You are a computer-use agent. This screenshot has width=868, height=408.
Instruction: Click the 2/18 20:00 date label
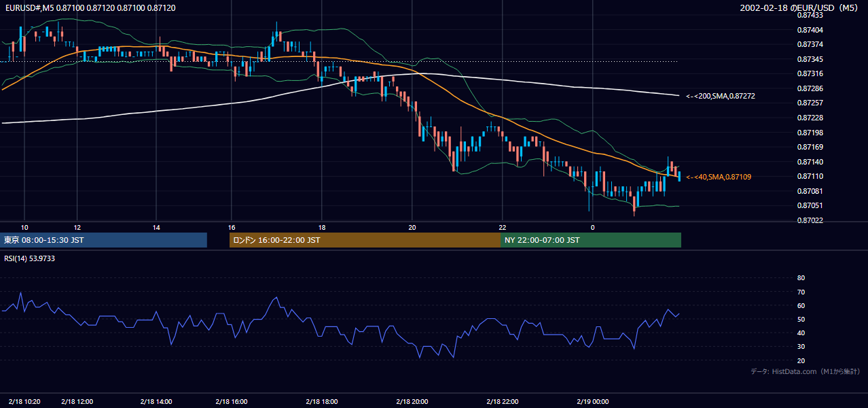(412, 401)
